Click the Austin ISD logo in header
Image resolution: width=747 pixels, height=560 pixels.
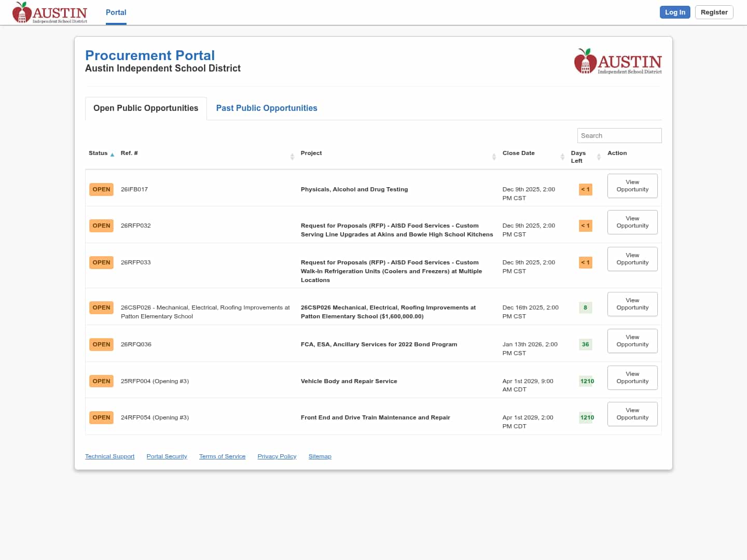50,12
